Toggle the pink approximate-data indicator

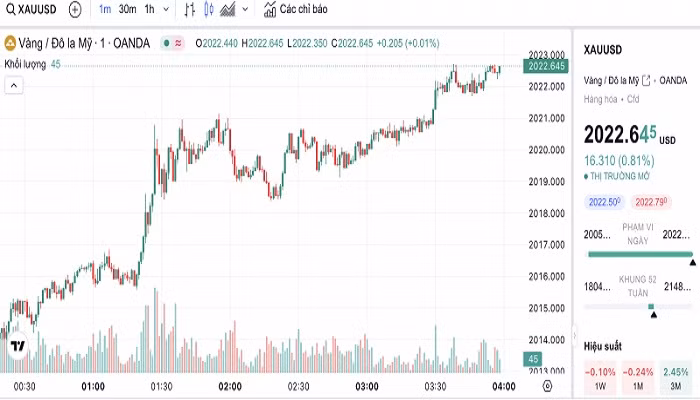tap(178, 43)
